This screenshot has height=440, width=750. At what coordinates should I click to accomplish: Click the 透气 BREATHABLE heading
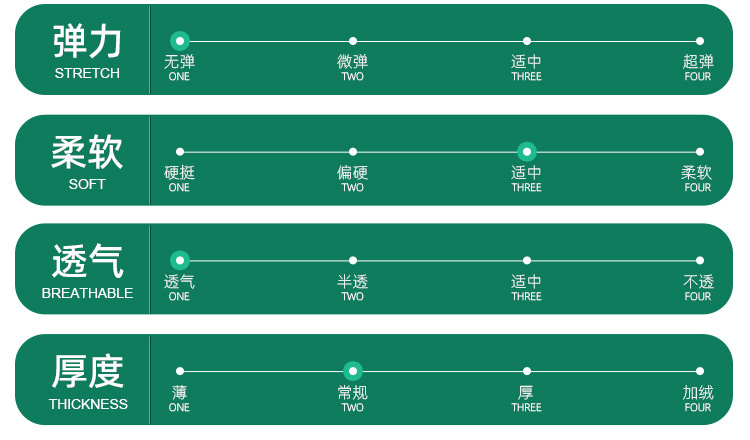click(87, 270)
